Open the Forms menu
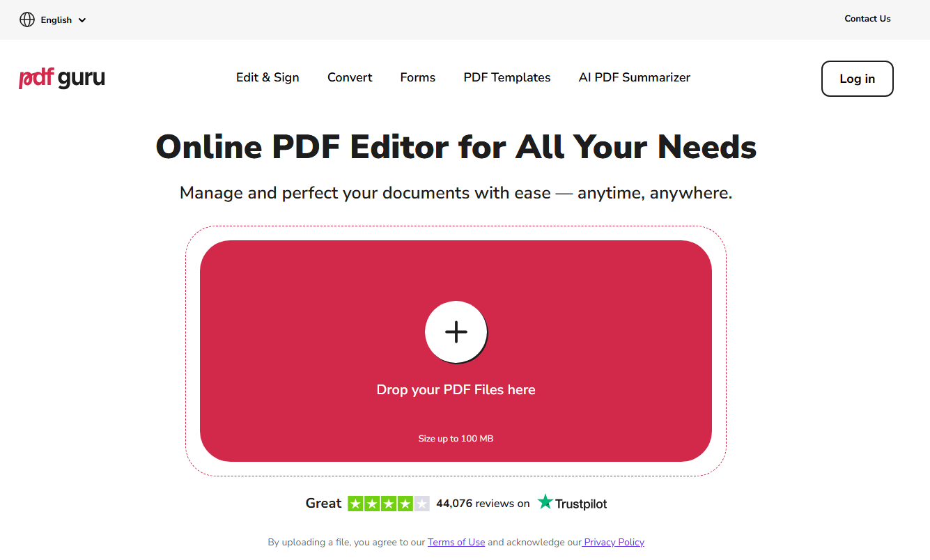 pyautogui.click(x=418, y=77)
